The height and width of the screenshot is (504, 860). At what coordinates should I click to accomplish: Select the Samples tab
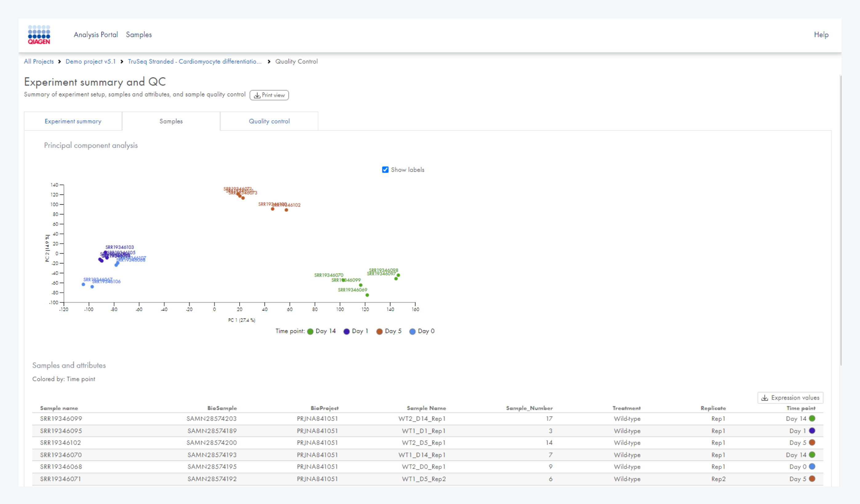click(x=171, y=122)
